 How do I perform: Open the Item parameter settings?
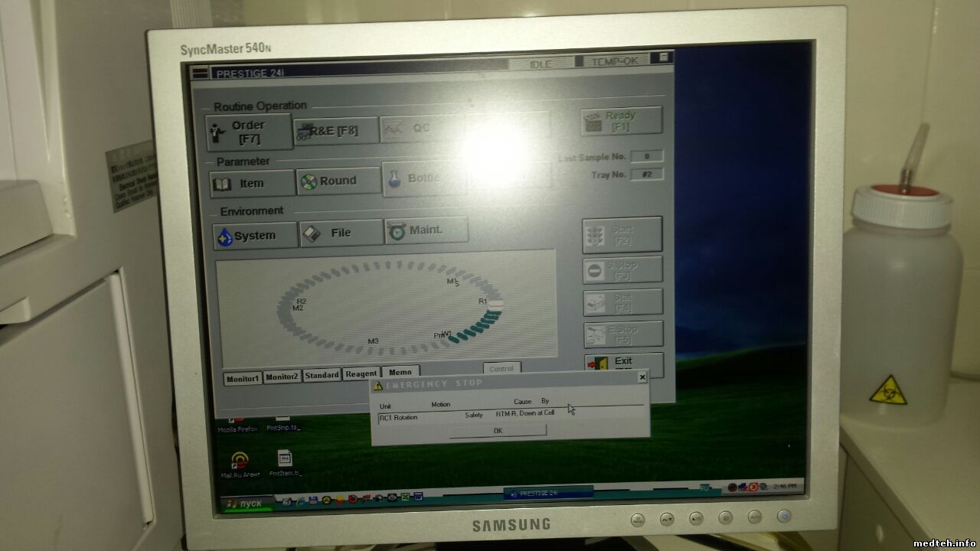pyautogui.click(x=252, y=184)
